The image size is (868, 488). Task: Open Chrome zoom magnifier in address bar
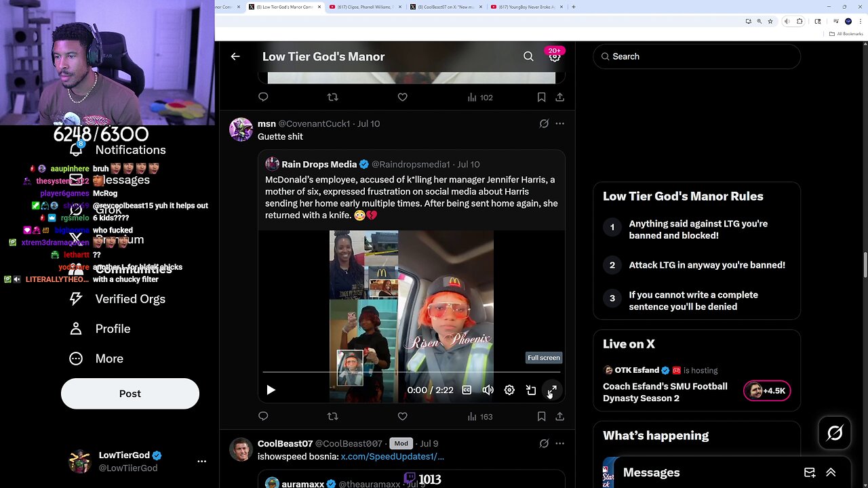pos(759,21)
